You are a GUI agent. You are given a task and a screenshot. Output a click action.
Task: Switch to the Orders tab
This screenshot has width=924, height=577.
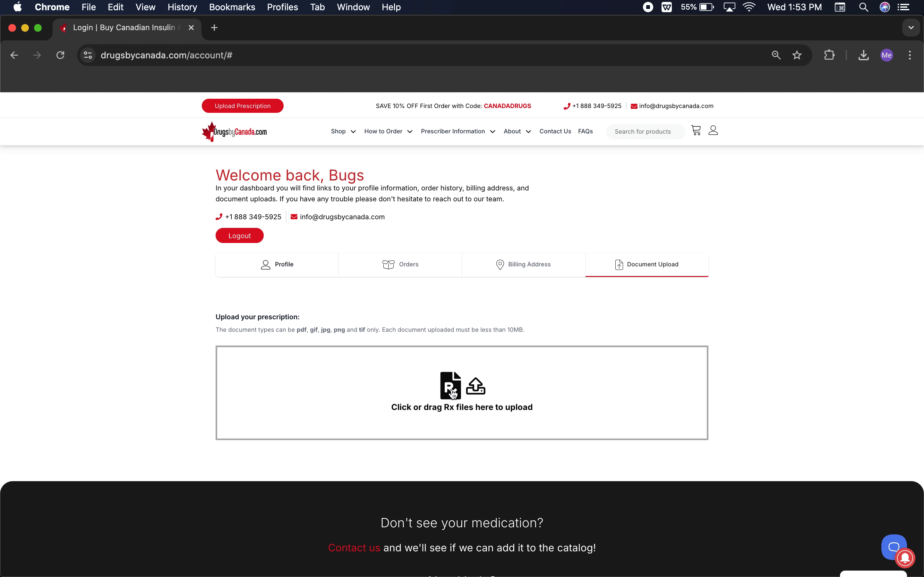coord(400,264)
